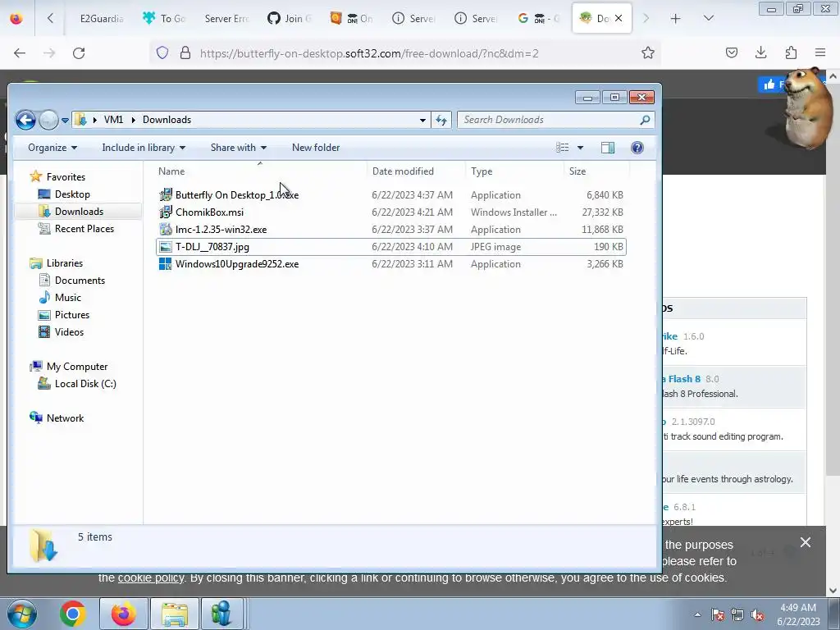The image size is (840, 630).
Task: Open Firefox extensions icon
Action: coord(791,52)
